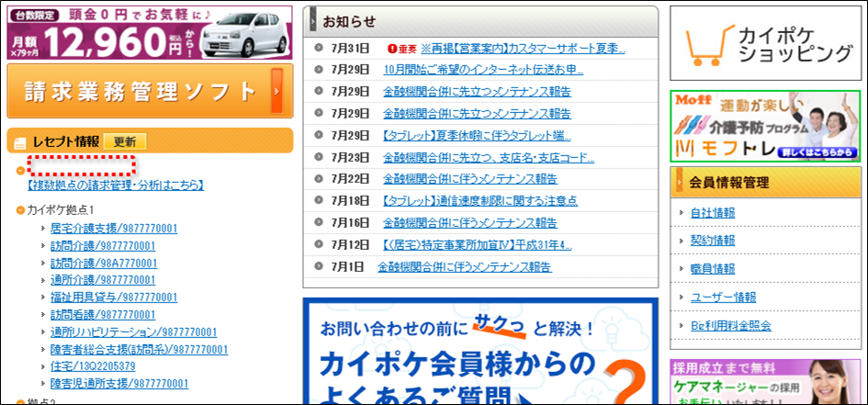Open 自社情報 in 会員情報管理

pyautogui.click(x=713, y=213)
